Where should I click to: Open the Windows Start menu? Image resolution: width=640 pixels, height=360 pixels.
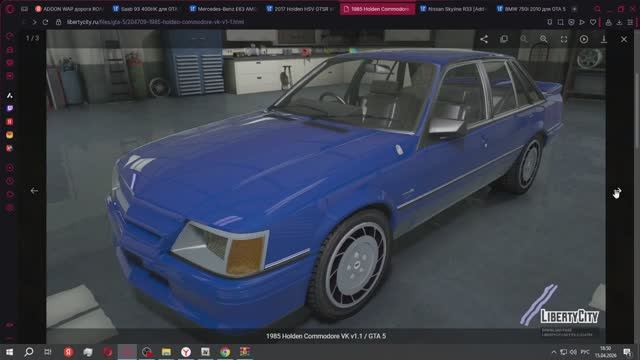9,351
